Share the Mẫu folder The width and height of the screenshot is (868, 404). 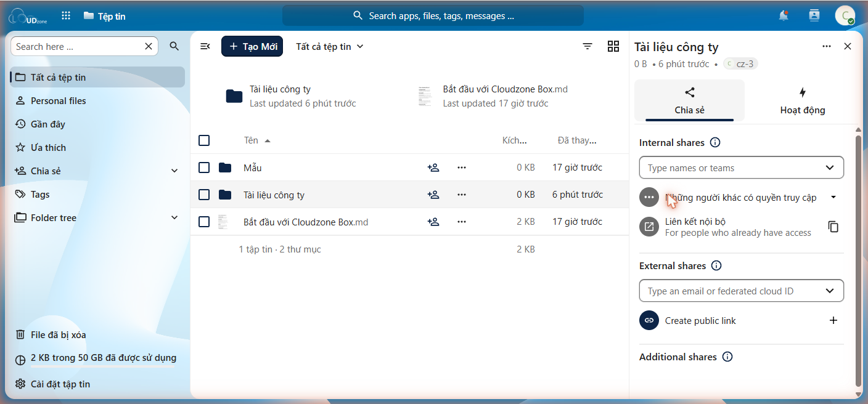pyautogui.click(x=433, y=168)
